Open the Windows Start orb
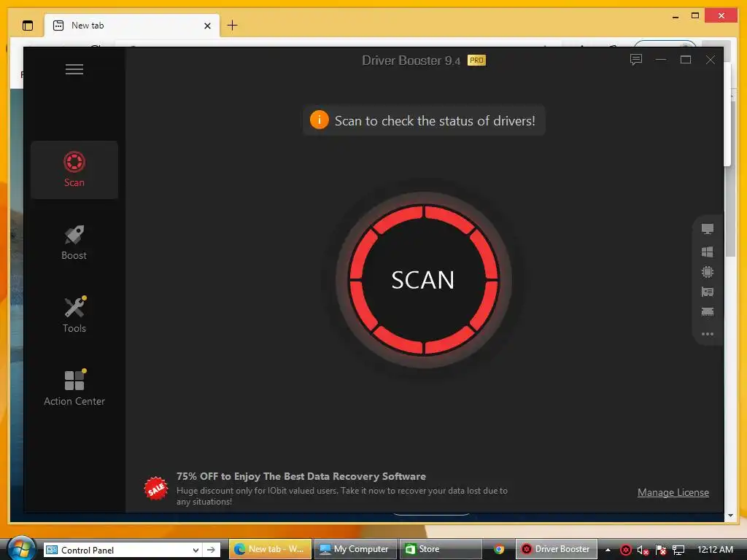The height and width of the screenshot is (560, 747). click(20, 548)
